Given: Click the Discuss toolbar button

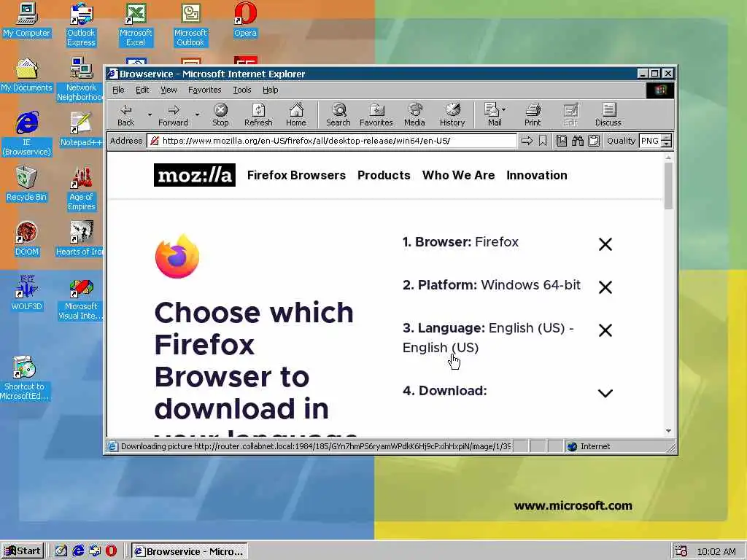Looking at the screenshot, I should tap(608, 114).
